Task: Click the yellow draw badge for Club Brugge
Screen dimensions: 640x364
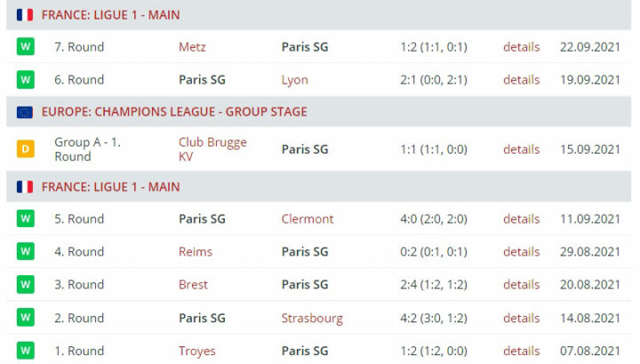Action: (x=25, y=148)
